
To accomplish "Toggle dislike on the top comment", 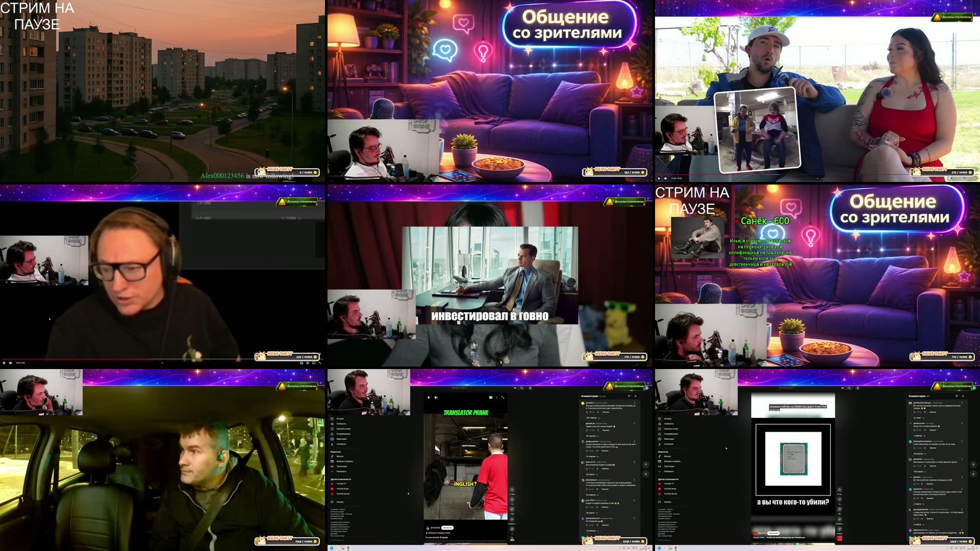I will (598, 413).
